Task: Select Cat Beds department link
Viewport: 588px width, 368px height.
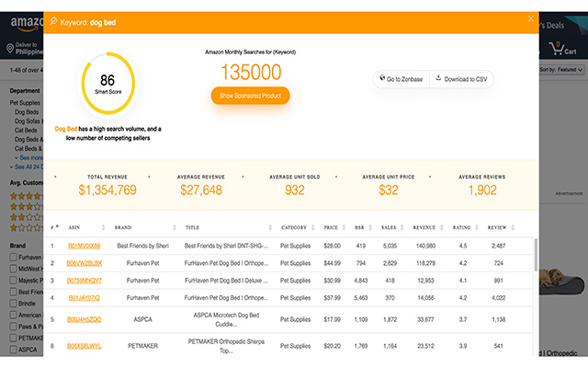Action: (26, 131)
